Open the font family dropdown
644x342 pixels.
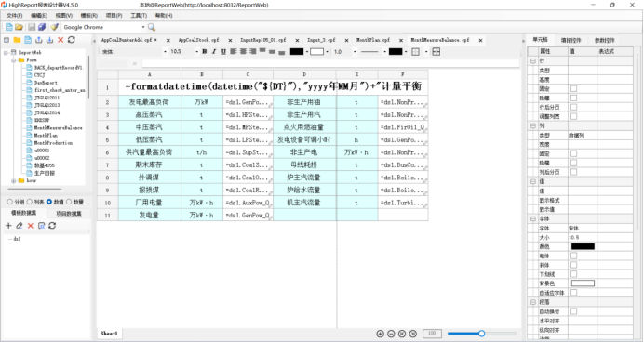pyautogui.click(x=165, y=52)
